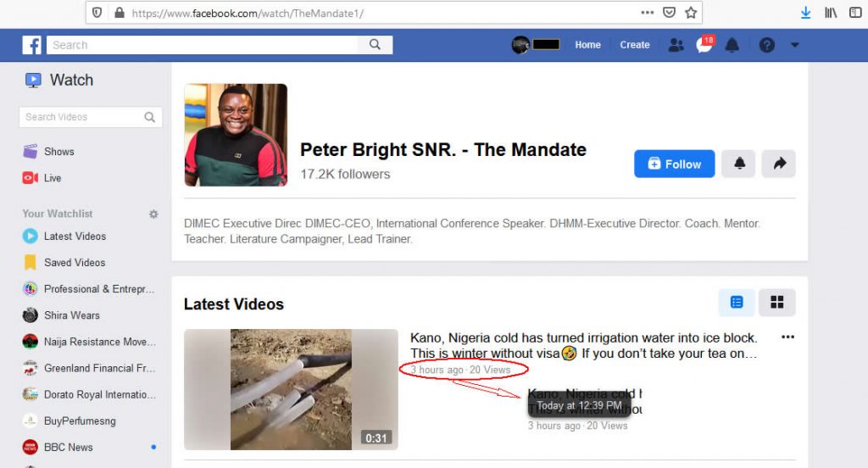This screenshot has height=468, width=868.
Task: Open the notifications bell in top bar
Action: pyautogui.click(x=732, y=45)
